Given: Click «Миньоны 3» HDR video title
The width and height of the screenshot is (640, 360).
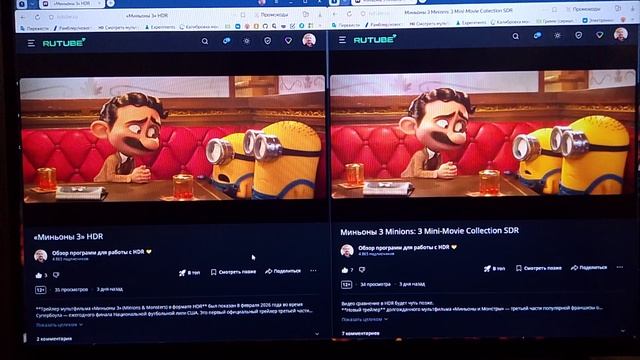Looking at the screenshot, I should point(68,237).
